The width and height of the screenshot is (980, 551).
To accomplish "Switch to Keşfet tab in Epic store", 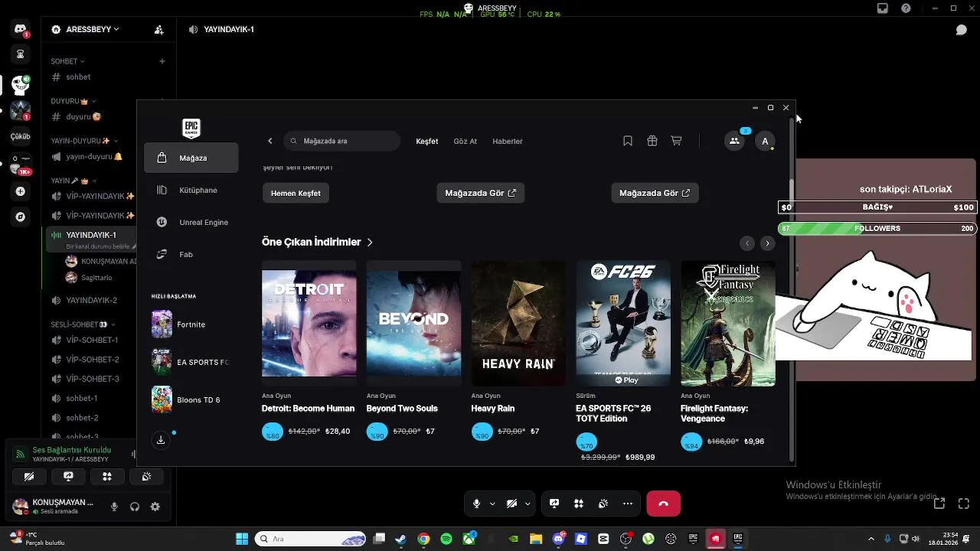I will [427, 141].
